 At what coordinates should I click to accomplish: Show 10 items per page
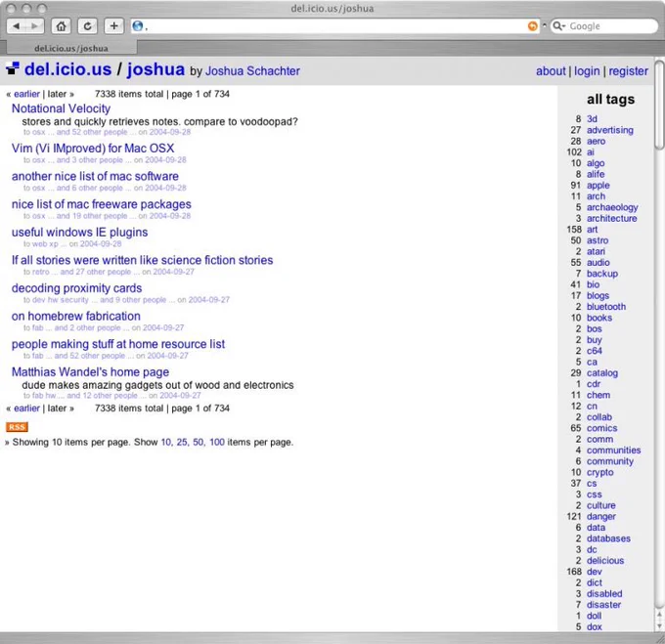pyautogui.click(x=166, y=443)
